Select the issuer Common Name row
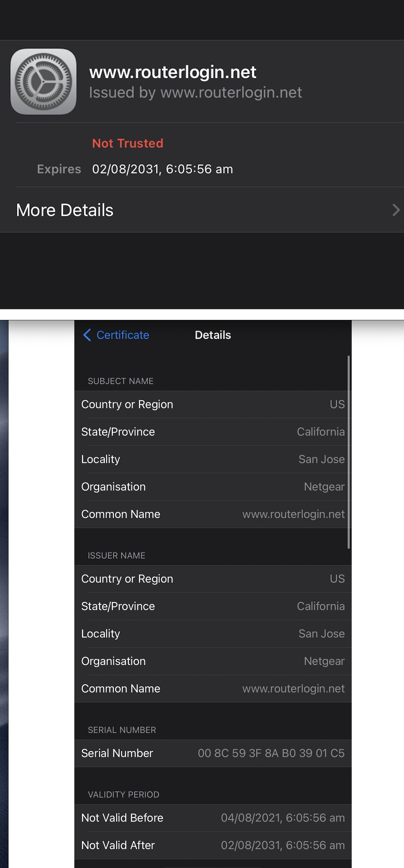This screenshot has width=404, height=868. (213, 688)
